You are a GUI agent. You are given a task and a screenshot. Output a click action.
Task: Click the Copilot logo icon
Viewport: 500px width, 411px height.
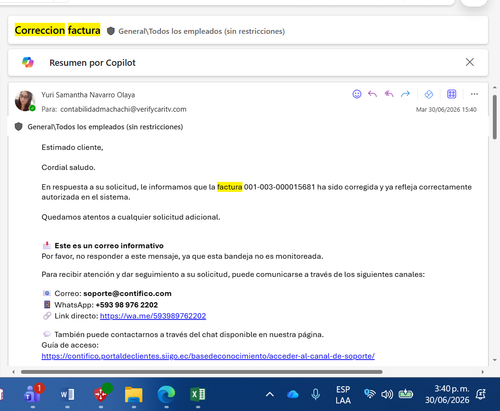pyautogui.click(x=28, y=62)
